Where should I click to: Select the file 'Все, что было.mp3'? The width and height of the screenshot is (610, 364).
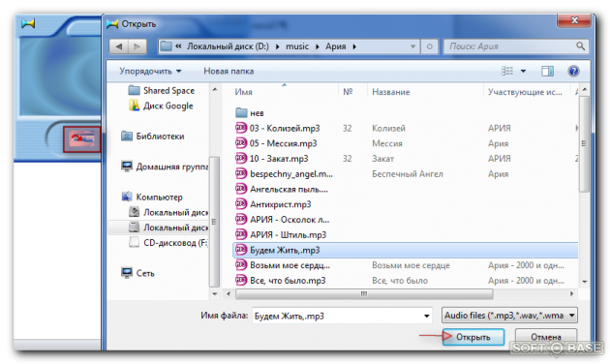(281, 281)
